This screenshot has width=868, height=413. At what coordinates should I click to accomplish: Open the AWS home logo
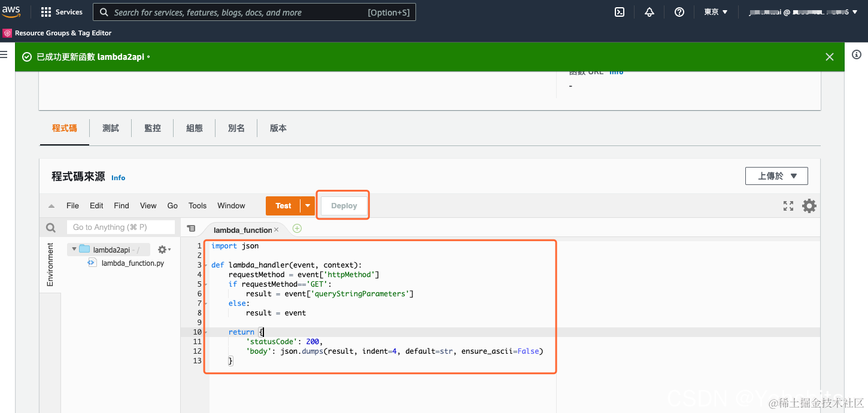[x=11, y=11]
